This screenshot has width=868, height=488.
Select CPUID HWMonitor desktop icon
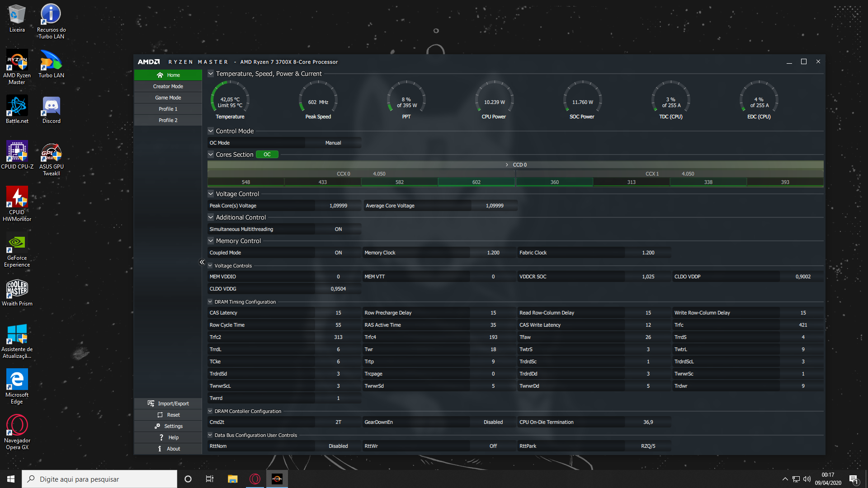tap(17, 204)
